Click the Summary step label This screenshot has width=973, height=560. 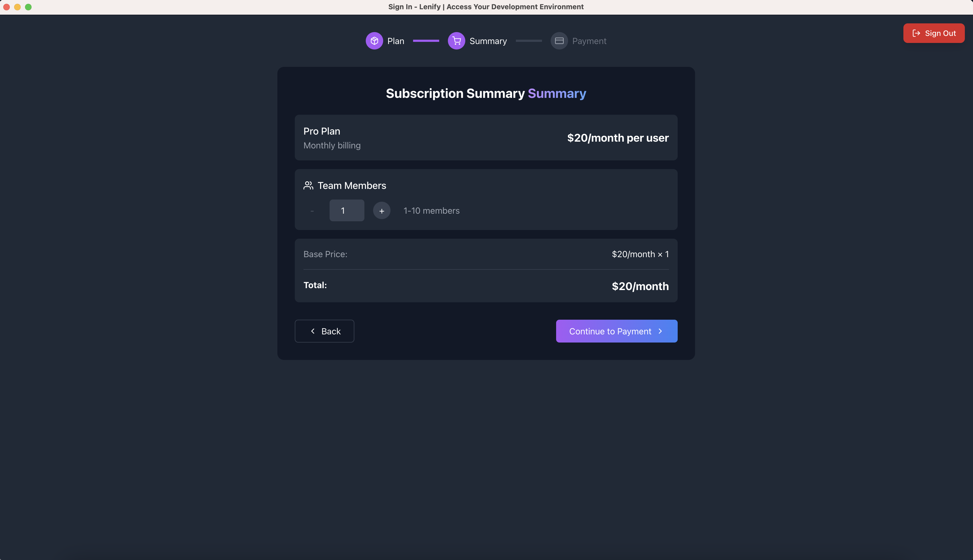[x=488, y=41]
